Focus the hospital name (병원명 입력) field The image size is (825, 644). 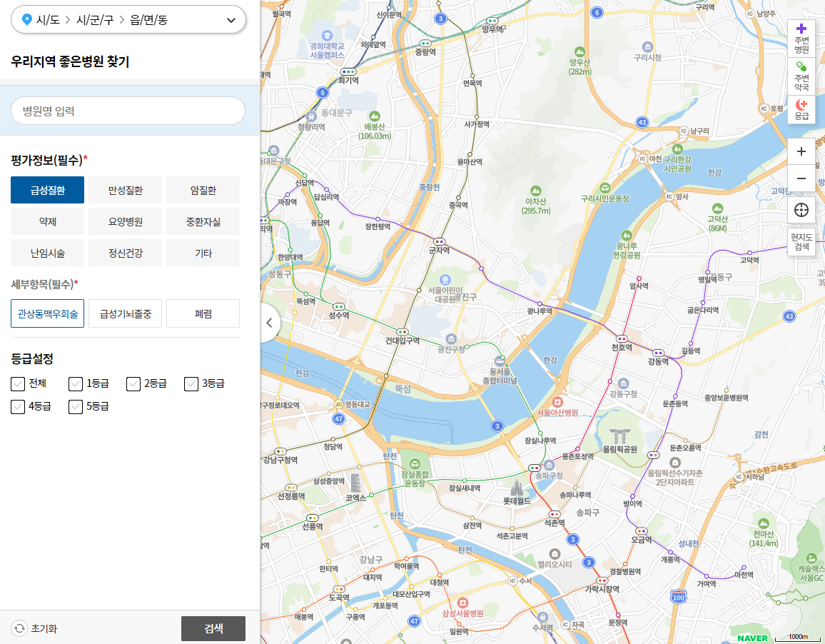click(128, 111)
